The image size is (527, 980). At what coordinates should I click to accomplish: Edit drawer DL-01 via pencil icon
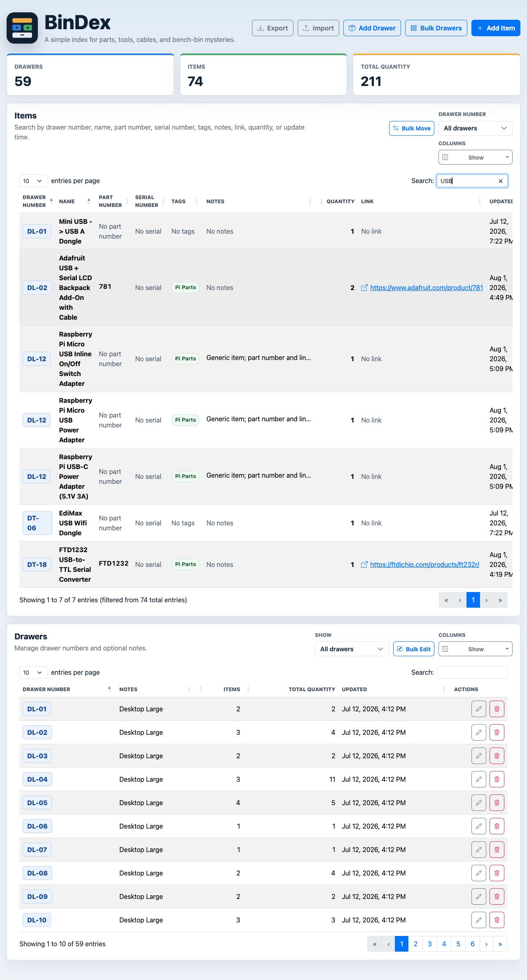(479, 709)
